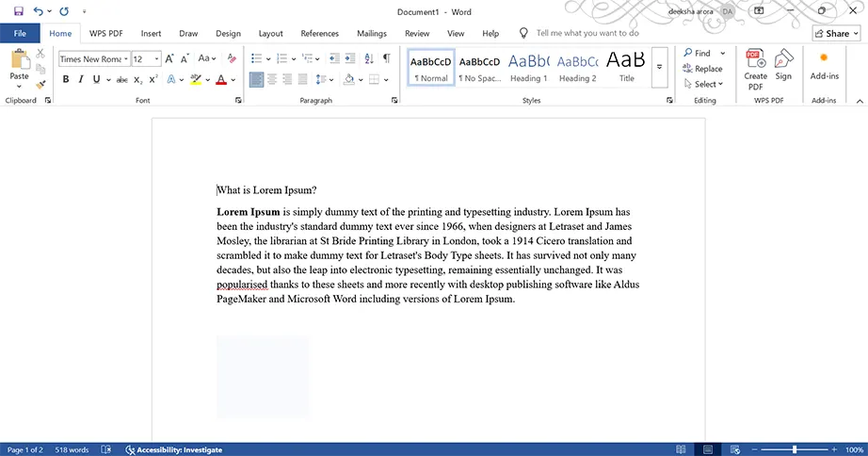This screenshot has height=456, width=868.
Task: Align the paragraph to the right
Action: (x=287, y=80)
